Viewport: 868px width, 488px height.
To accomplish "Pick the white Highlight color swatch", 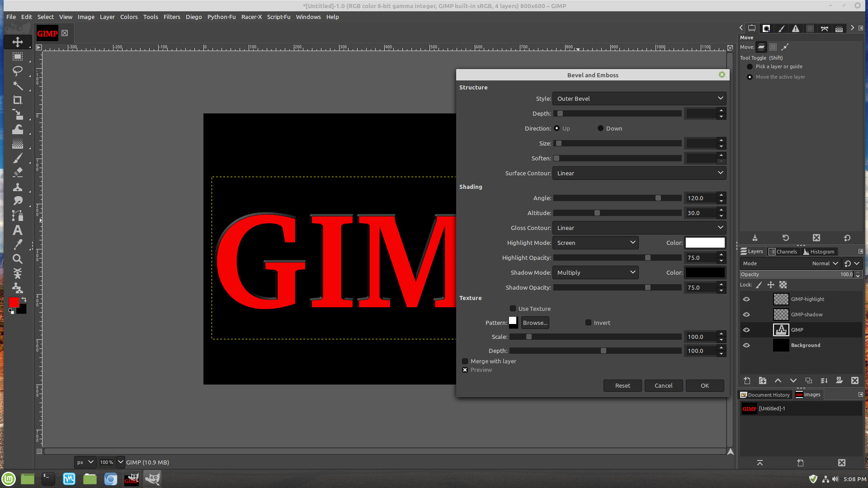I will [x=705, y=243].
